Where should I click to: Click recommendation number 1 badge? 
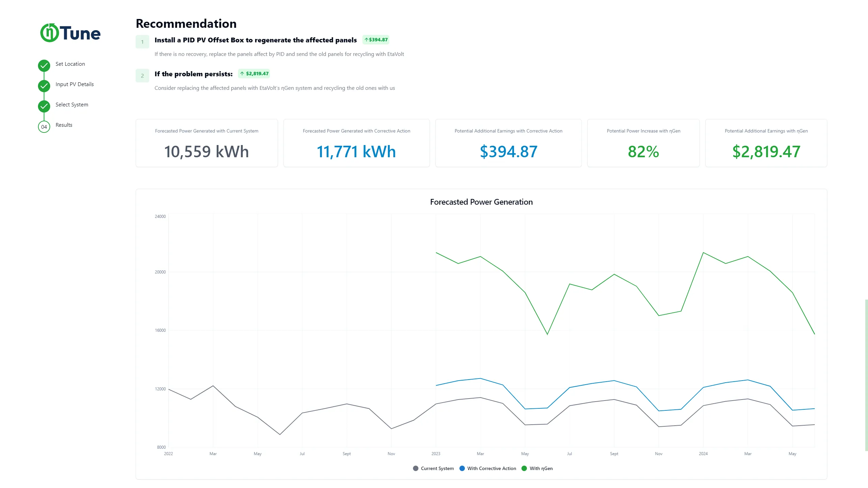coord(142,42)
